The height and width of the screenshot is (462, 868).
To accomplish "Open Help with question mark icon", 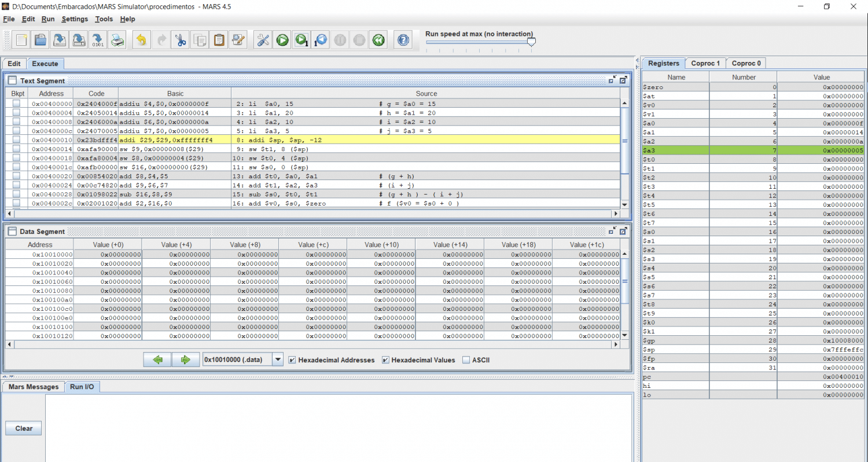I will coord(403,40).
